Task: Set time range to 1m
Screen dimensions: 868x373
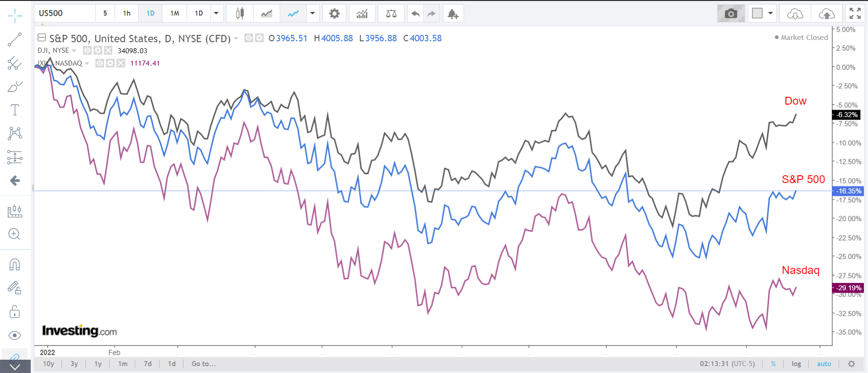Action: 123,364
